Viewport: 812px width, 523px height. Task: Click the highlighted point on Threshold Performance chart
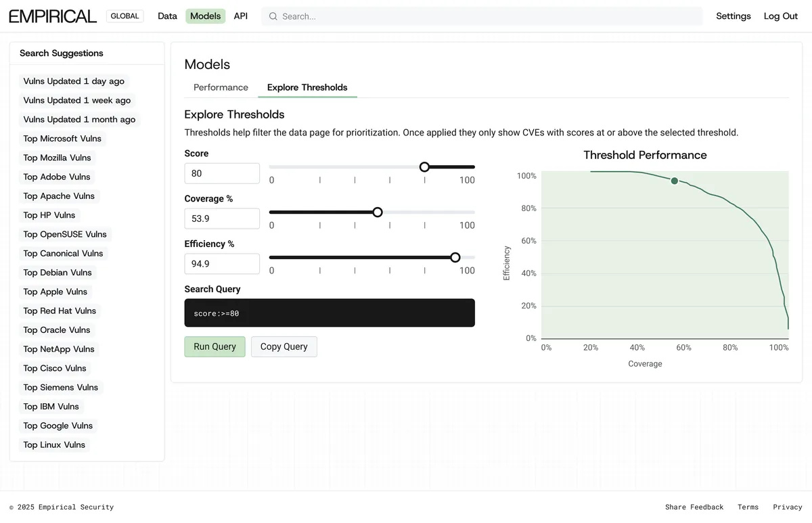pos(674,181)
